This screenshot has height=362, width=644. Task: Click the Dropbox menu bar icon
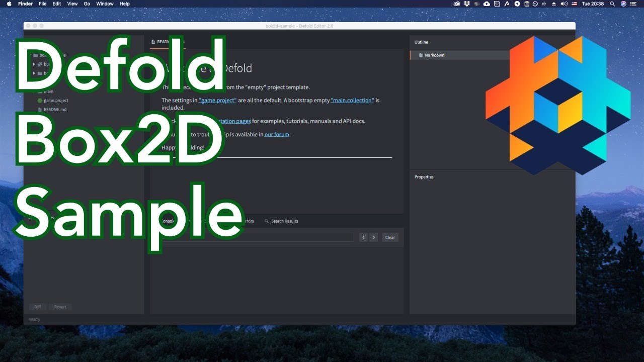467,4
